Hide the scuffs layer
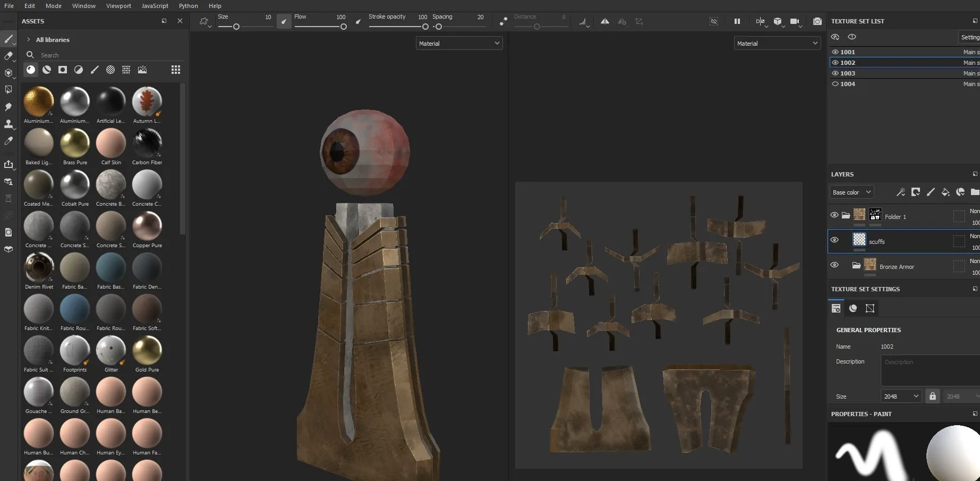Image resolution: width=980 pixels, height=481 pixels. pyautogui.click(x=834, y=240)
